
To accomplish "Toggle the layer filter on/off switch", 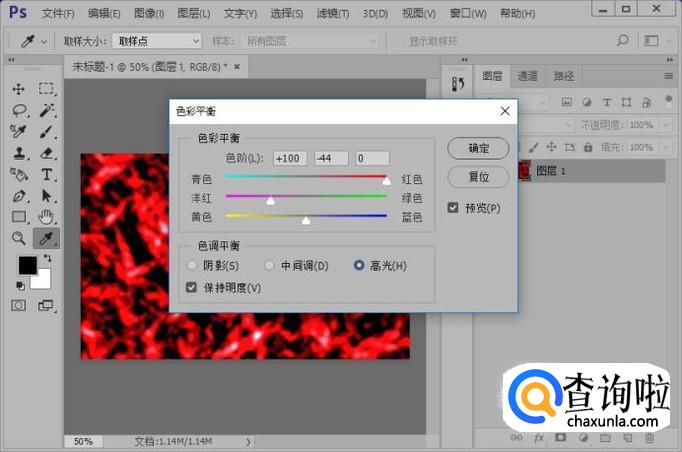I will (x=669, y=100).
